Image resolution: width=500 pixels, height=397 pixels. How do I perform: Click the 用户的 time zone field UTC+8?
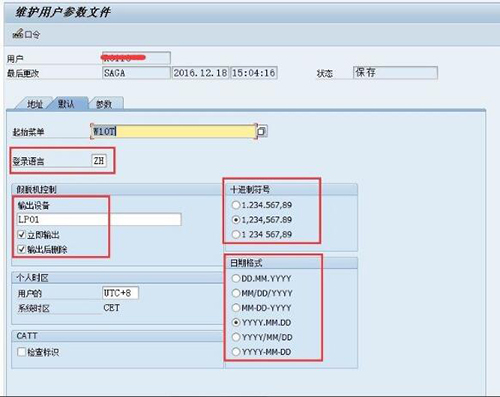pyautogui.click(x=120, y=293)
